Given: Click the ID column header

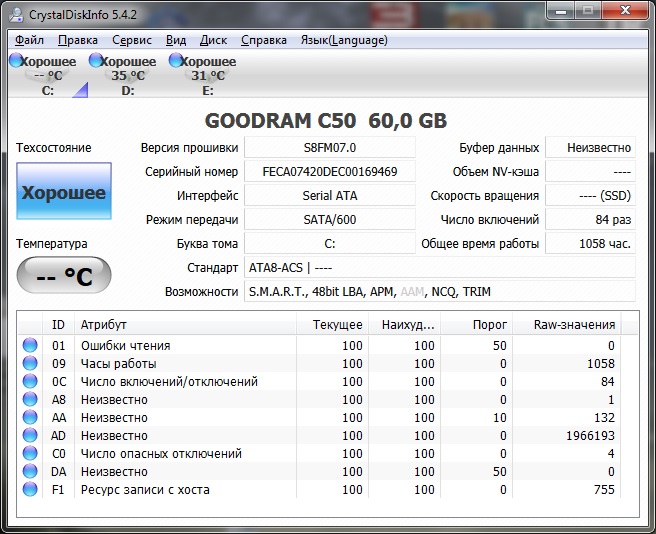Looking at the screenshot, I should pos(58,324).
